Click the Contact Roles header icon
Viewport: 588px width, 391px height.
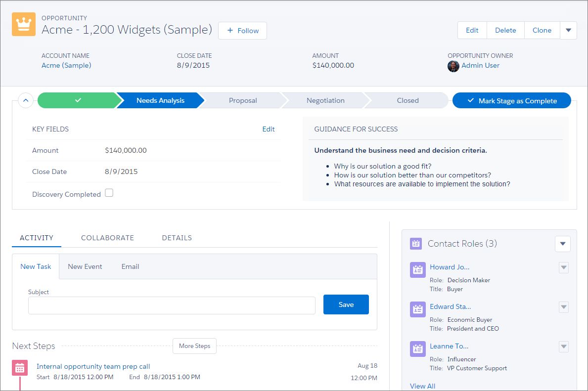point(416,244)
